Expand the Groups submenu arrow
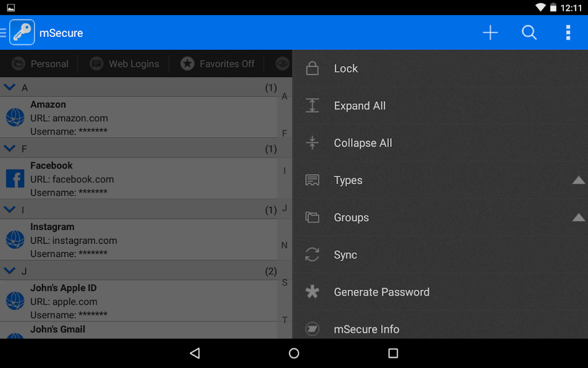Viewport: 588px width, 368px height. [578, 217]
